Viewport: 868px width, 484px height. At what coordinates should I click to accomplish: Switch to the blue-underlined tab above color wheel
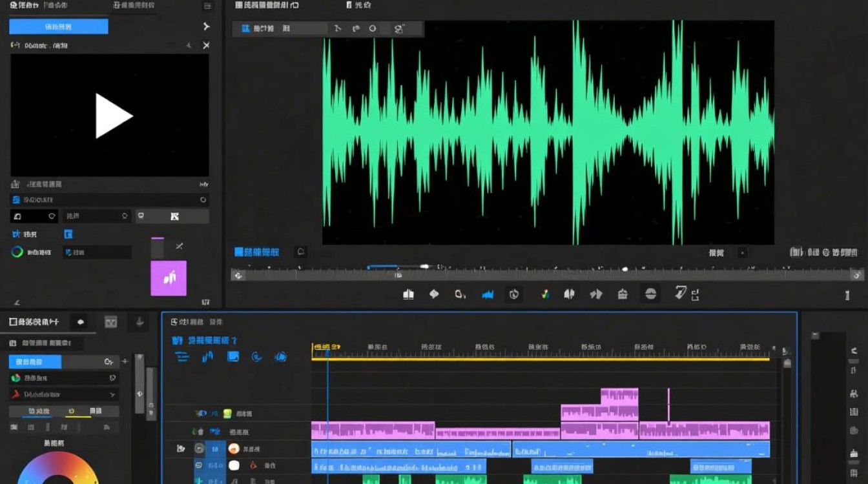tap(37, 412)
